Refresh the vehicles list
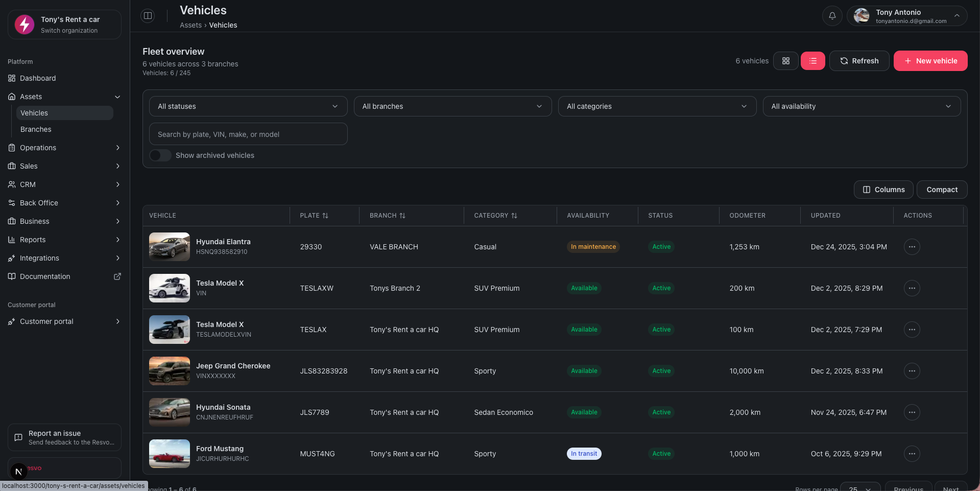The width and height of the screenshot is (980, 491). click(859, 61)
